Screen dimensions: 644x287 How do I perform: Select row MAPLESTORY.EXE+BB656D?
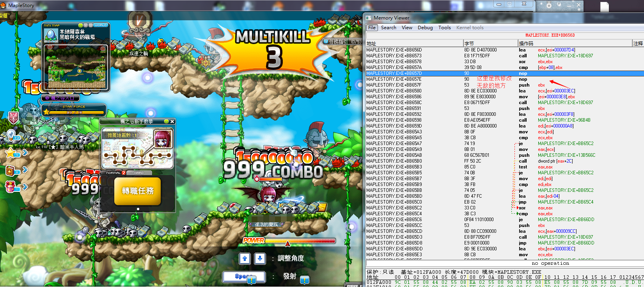tap(505, 50)
